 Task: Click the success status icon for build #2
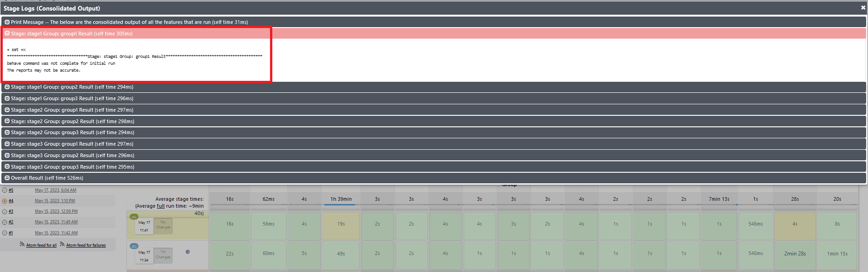[x=5, y=222]
